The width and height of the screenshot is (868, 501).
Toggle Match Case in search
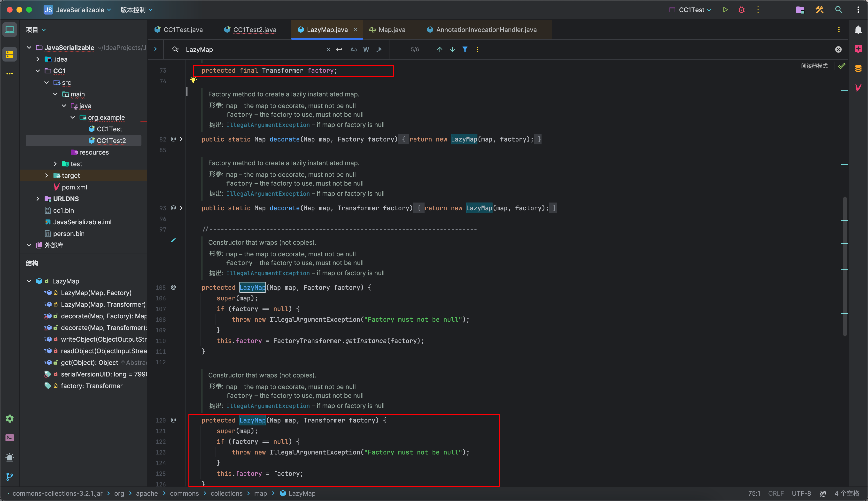pos(354,50)
